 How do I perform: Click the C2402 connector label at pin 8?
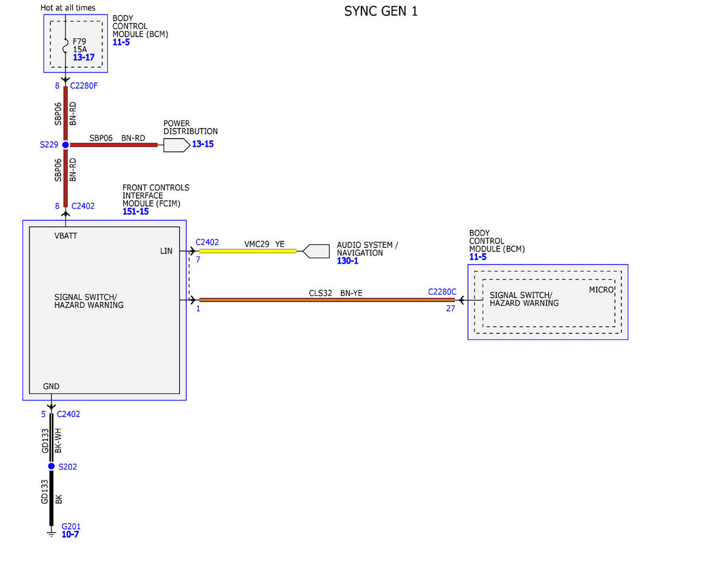click(83, 206)
